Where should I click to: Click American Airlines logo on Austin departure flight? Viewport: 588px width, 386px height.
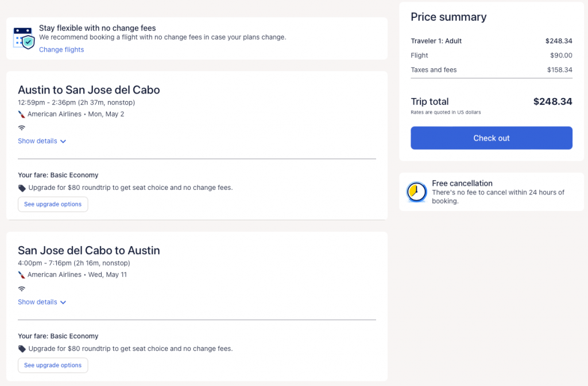[22, 114]
